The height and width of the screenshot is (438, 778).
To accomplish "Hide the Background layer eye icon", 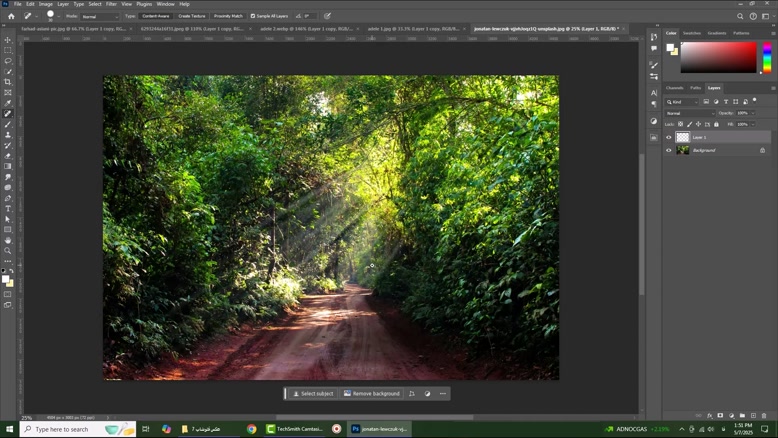I will (668, 150).
